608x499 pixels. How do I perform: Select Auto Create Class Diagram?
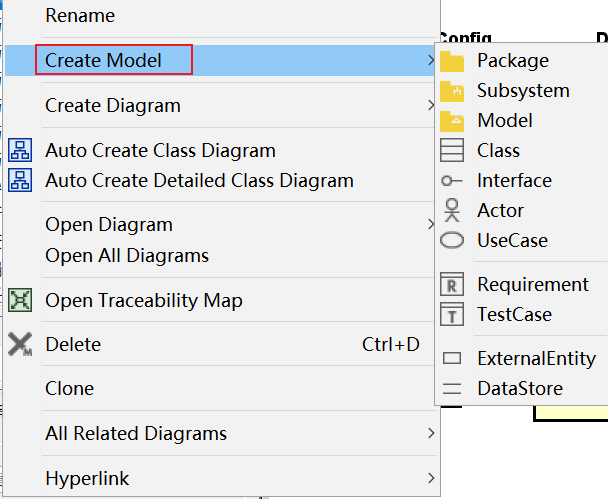[160, 151]
